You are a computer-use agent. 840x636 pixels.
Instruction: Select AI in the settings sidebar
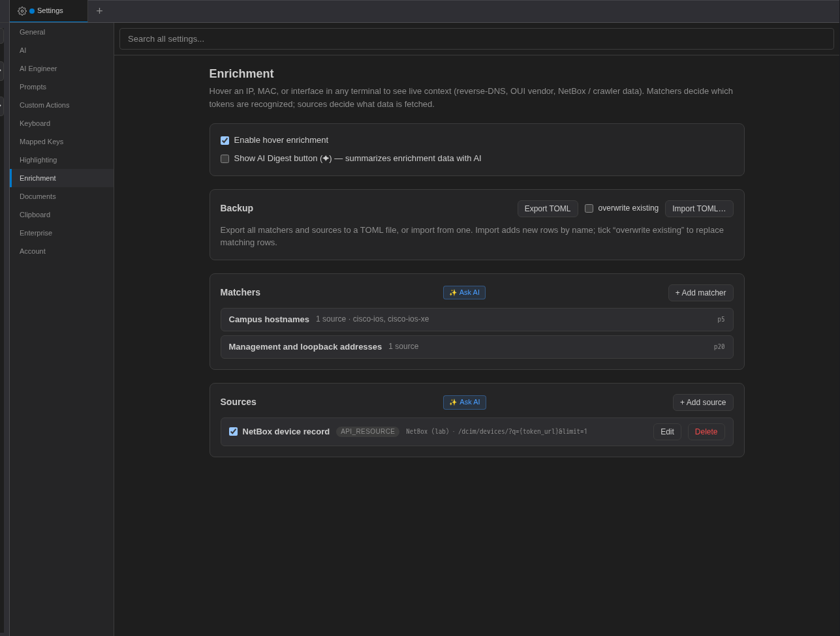(61, 50)
